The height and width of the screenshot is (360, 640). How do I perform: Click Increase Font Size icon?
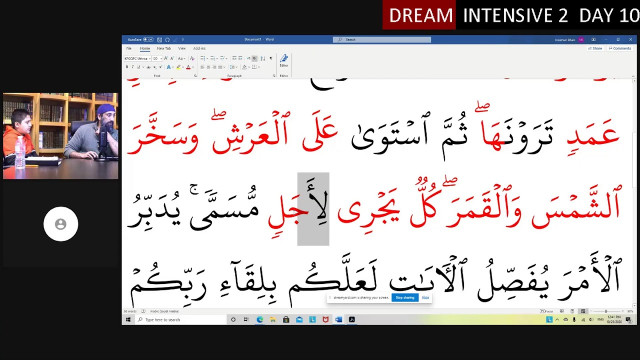[x=166, y=58]
